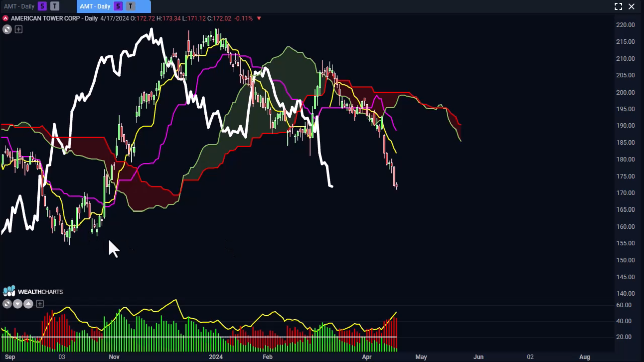644x362 pixels.
Task: Click the 200.00 price axis label
Action: (x=625, y=92)
